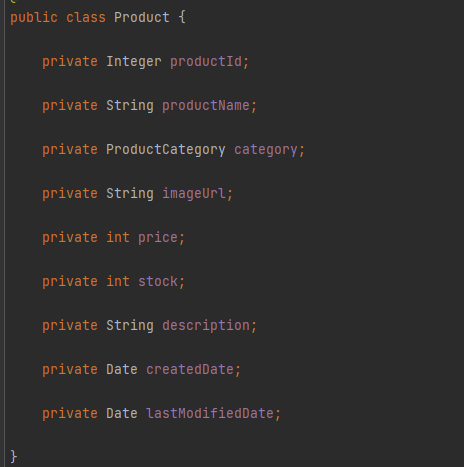The height and width of the screenshot is (467, 464).
Task: Click the price field identifier
Action: click(158, 238)
